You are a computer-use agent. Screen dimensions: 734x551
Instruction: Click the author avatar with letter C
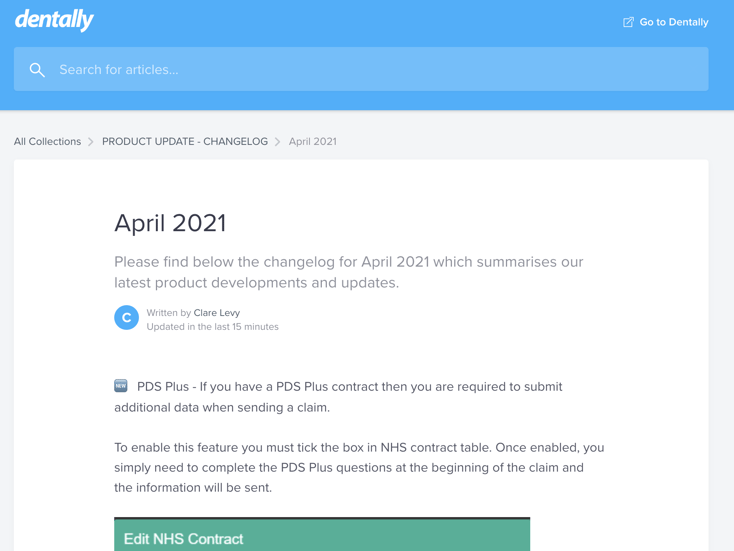pyautogui.click(x=126, y=318)
